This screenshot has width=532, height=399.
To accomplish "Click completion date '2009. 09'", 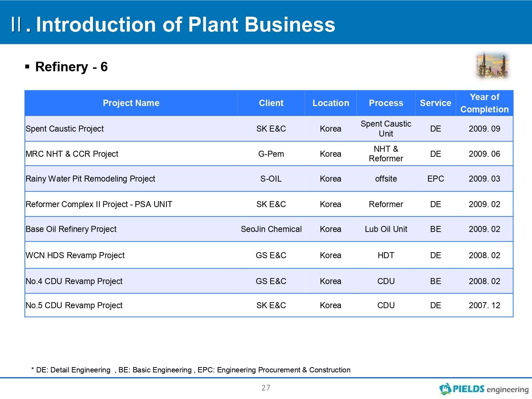I will 484,129.
